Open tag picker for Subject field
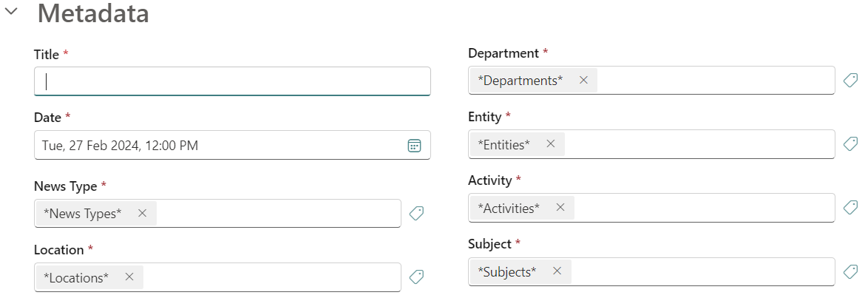The height and width of the screenshot is (298, 868). (x=850, y=272)
